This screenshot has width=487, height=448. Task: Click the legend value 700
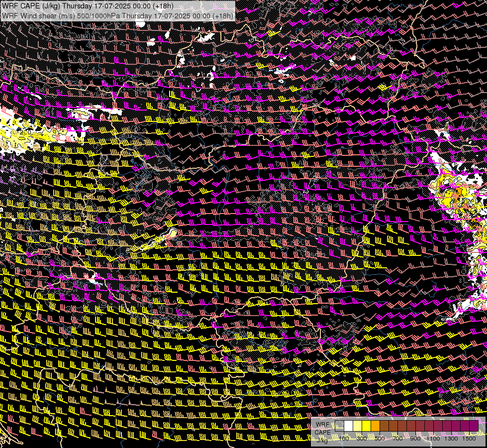click(x=397, y=439)
